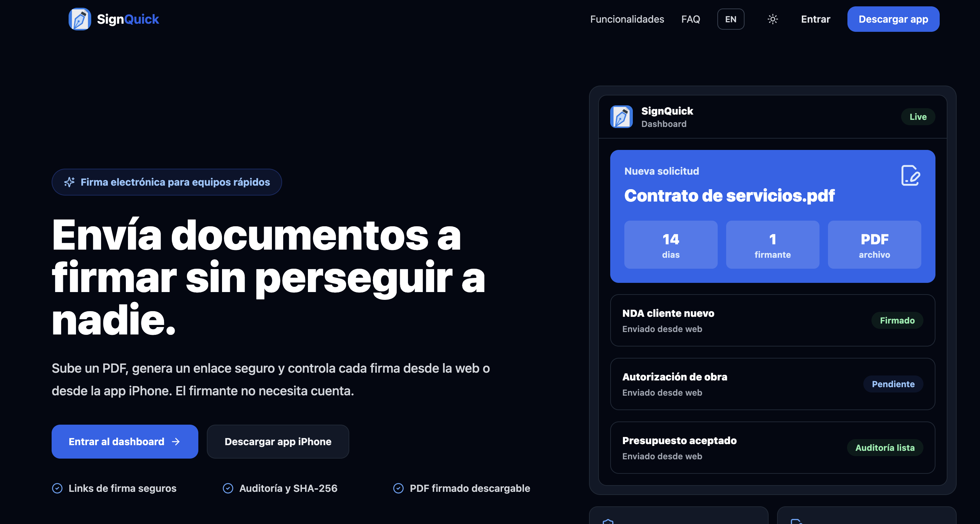
Task: Switch language with the EN button
Action: [x=730, y=19]
